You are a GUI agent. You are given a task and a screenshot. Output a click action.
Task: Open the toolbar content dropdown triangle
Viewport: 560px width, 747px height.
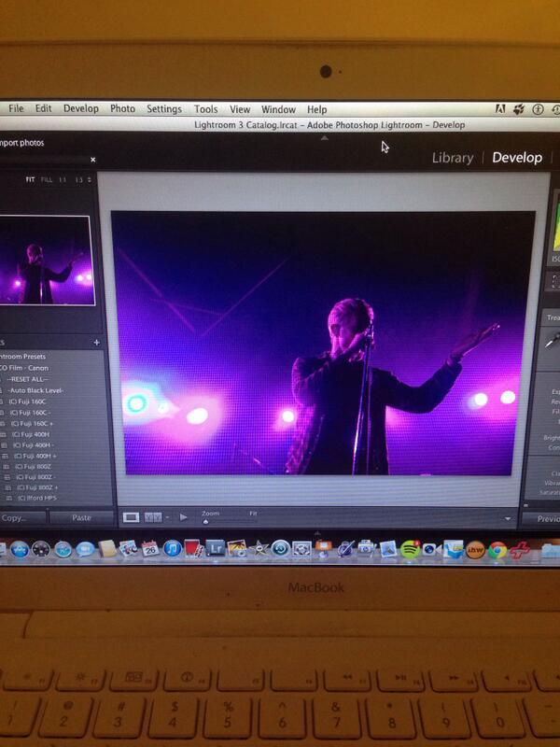click(508, 519)
